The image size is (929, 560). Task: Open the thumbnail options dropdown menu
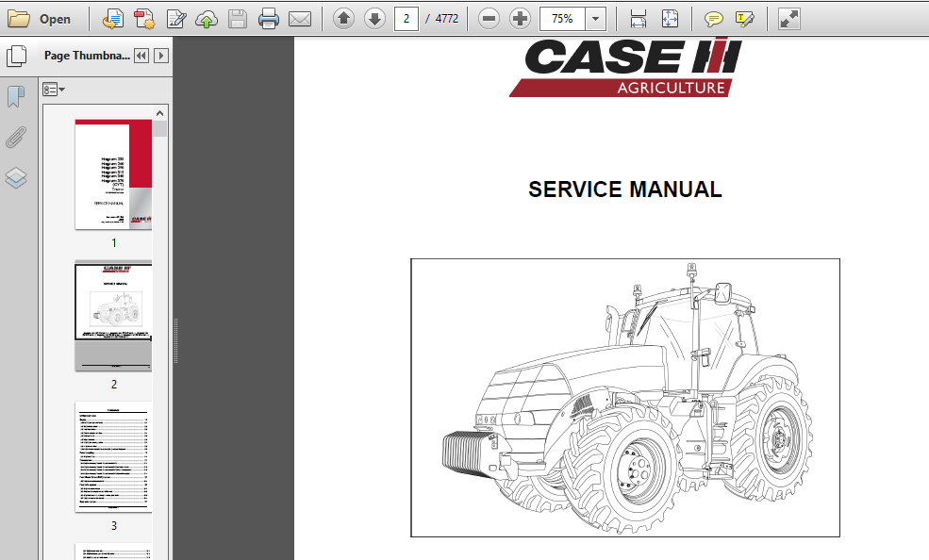[x=54, y=90]
